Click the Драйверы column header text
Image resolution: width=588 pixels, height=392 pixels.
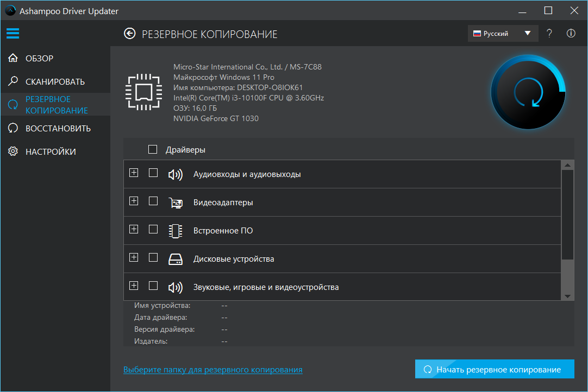[x=186, y=150]
